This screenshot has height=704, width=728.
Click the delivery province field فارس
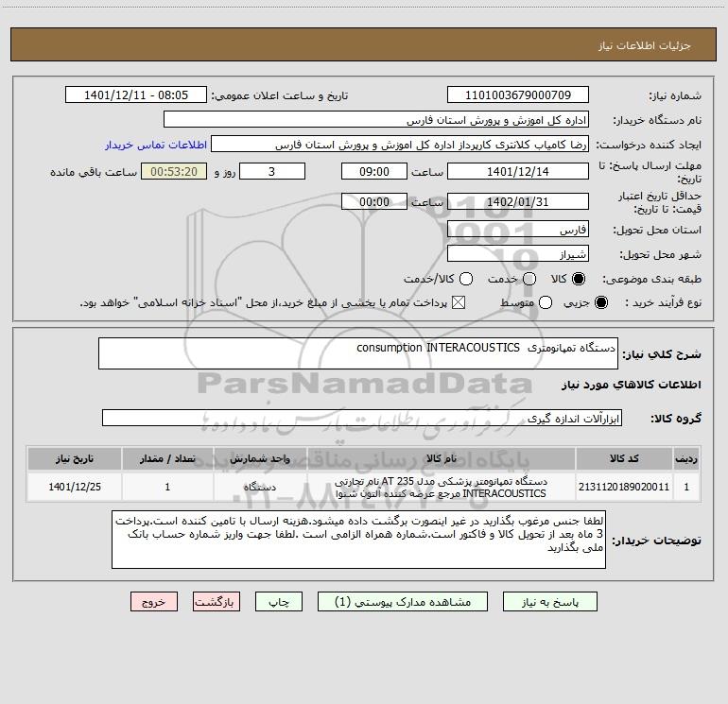[x=518, y=230]
